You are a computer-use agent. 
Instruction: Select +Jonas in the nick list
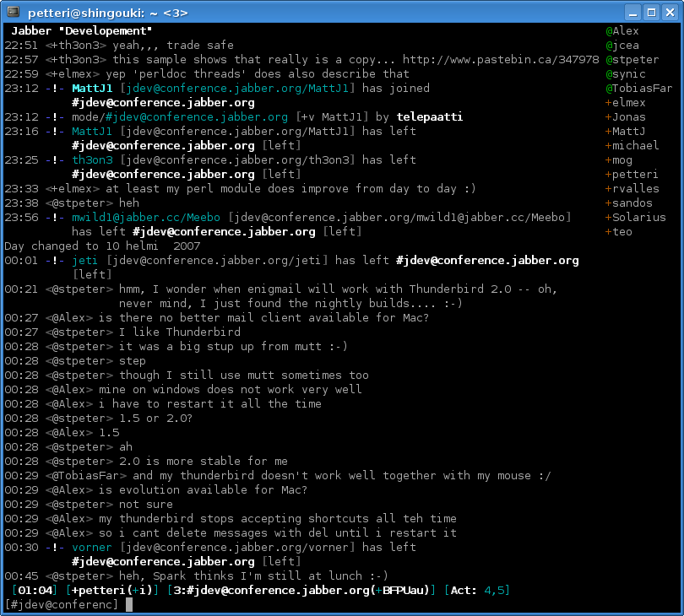pyautogui.click(x=626, y=117)
